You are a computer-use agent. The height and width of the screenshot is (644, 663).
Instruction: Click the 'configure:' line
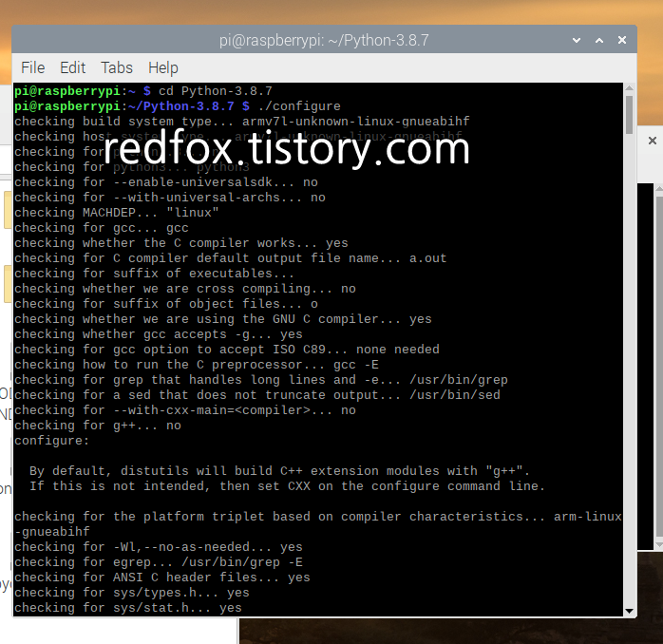tap(51, 441)
